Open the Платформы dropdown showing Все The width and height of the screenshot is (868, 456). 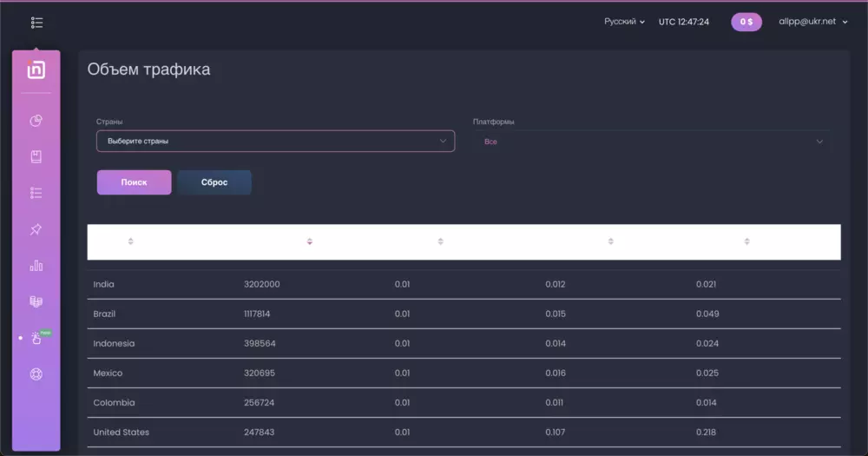tap(651, 142)
